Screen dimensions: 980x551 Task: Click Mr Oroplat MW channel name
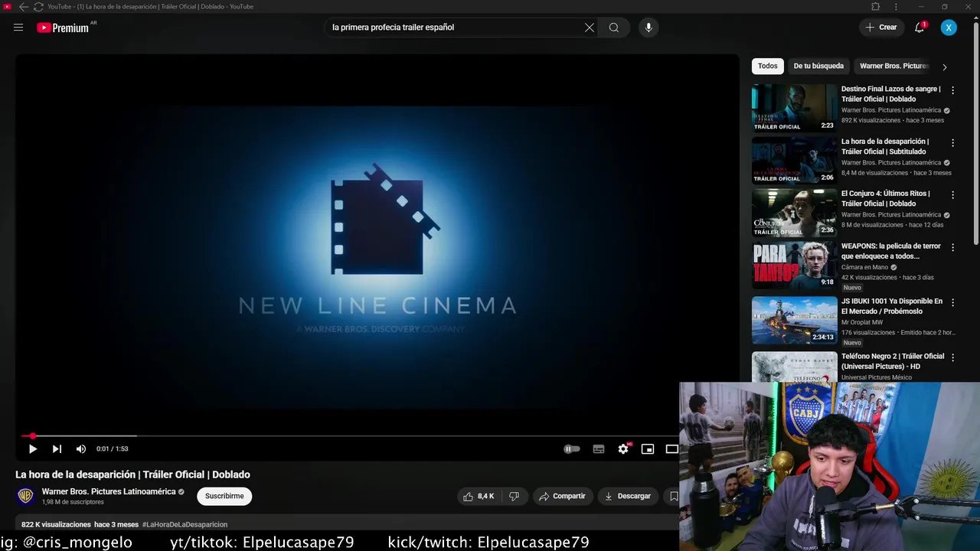coord(862,322)
